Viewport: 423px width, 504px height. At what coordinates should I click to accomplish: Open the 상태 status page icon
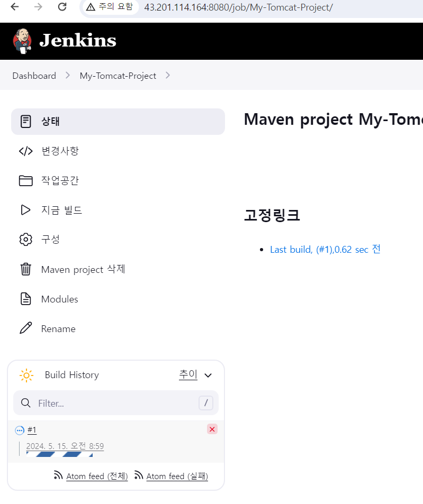(x=26, y=122)
